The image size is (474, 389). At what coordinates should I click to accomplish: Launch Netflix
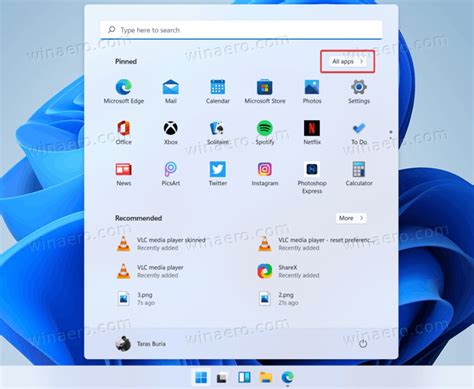click(x=312, y=132)
